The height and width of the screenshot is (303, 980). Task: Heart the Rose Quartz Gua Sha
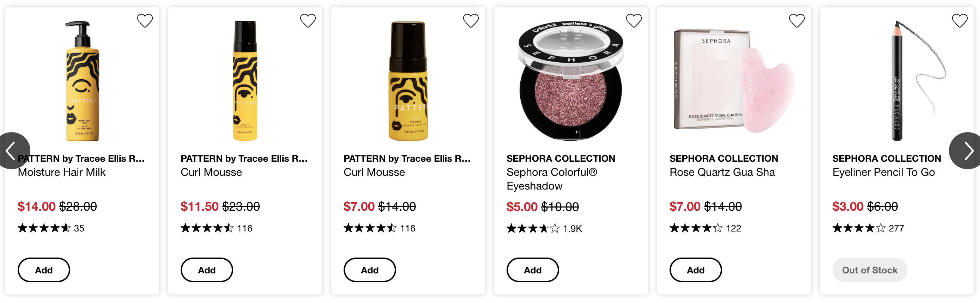(x=797, y=20)
